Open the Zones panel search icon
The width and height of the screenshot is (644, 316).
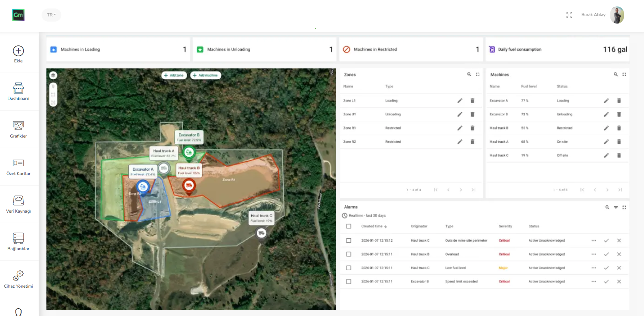pos(469,74)
